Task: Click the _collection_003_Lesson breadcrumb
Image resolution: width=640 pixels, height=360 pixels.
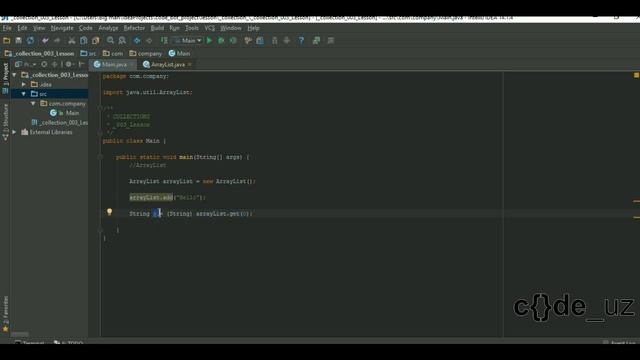Action: (40, 53)
